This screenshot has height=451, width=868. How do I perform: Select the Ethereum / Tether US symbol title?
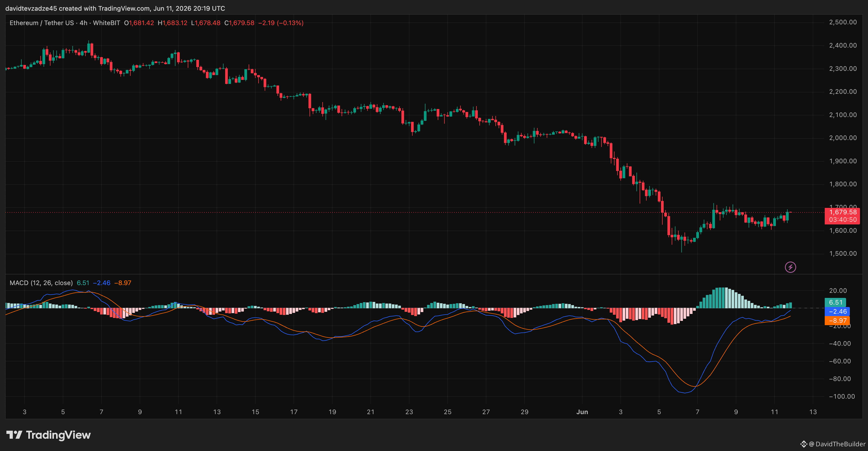pyautogui.click(x=42, y=23)
